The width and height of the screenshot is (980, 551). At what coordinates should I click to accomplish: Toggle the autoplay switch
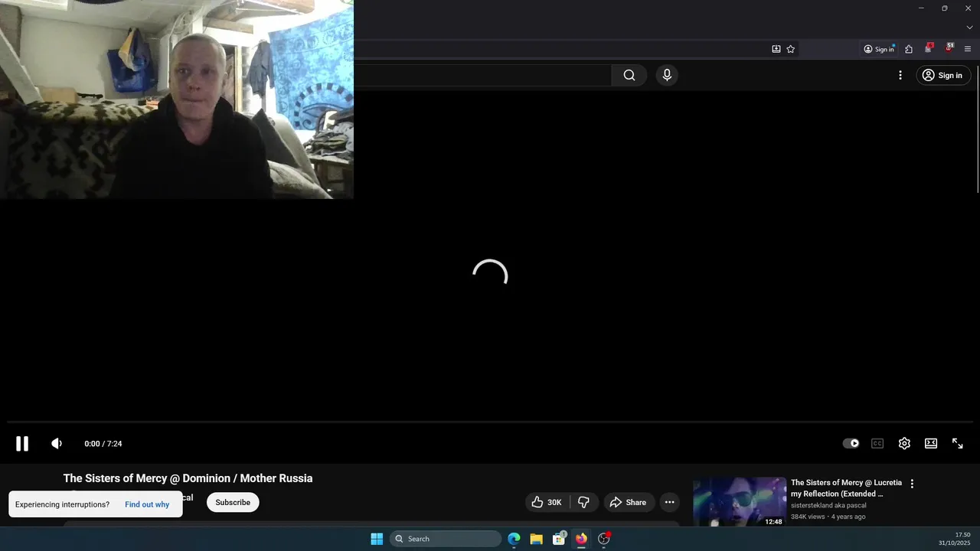tap(851, 443)
